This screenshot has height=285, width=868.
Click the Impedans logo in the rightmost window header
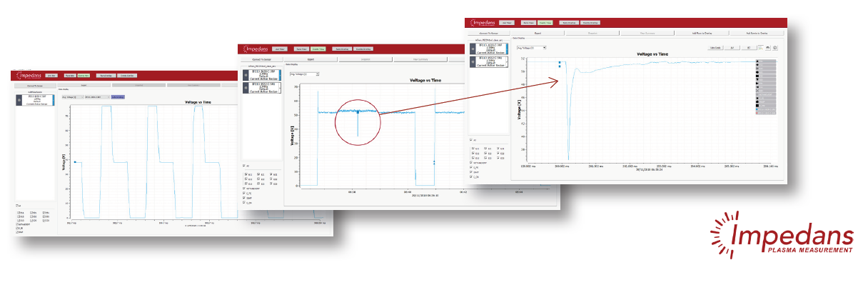483,23
